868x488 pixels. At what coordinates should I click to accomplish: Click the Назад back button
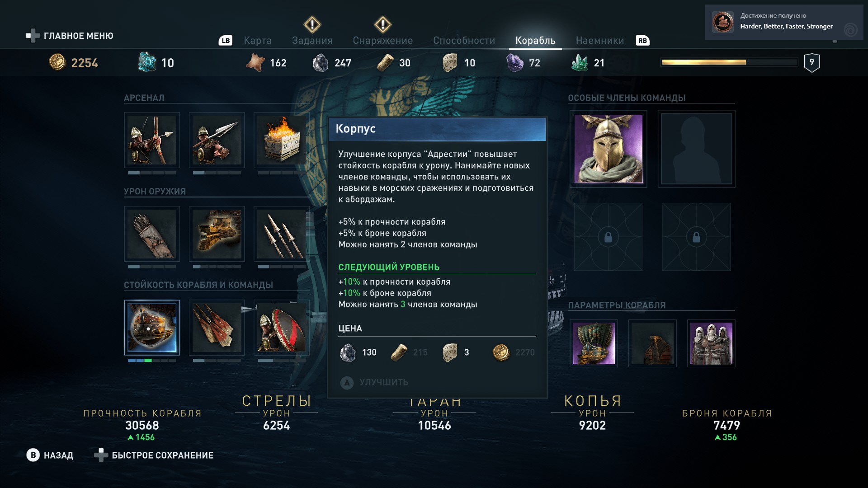point(50,455)
